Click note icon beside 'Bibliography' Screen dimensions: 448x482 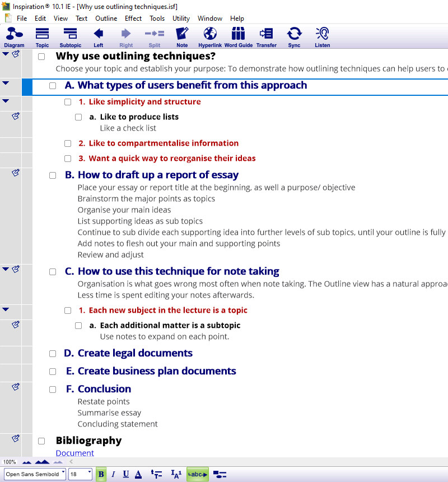point(16,438)
